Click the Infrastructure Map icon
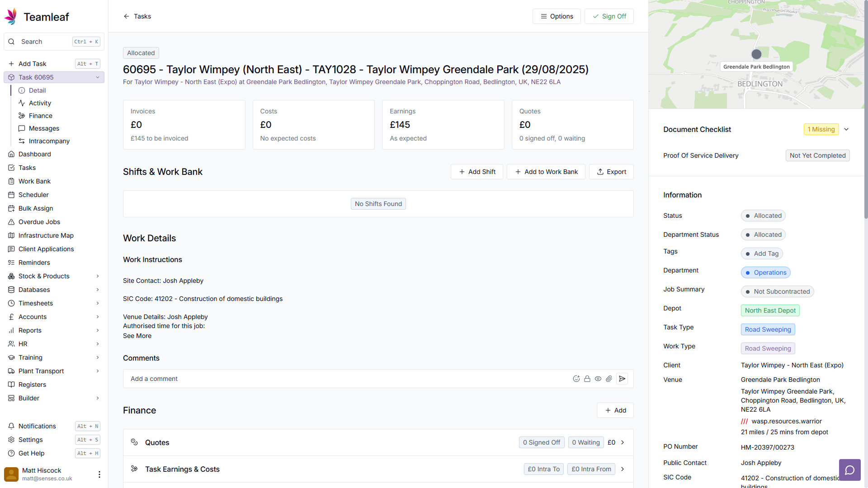The width and height of the screenshot is (868, 488). click(11, 235)
